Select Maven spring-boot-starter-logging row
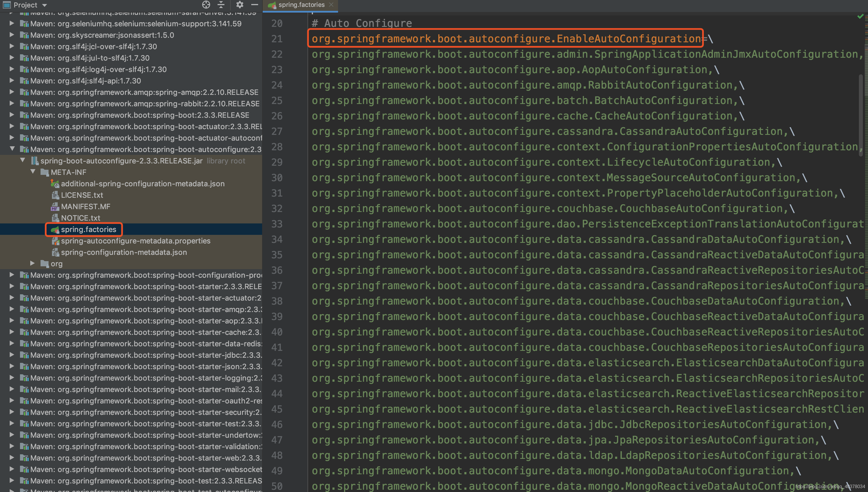Screen dimensions: 868x492 131,378
